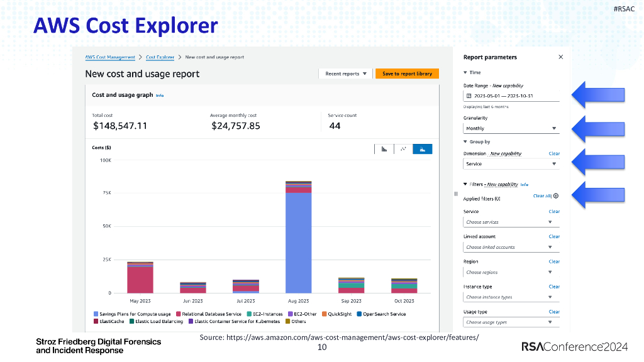This screenshot has height=362, width=644.
Task: Switch to bar chart view icon
Action: pos(384,149)
